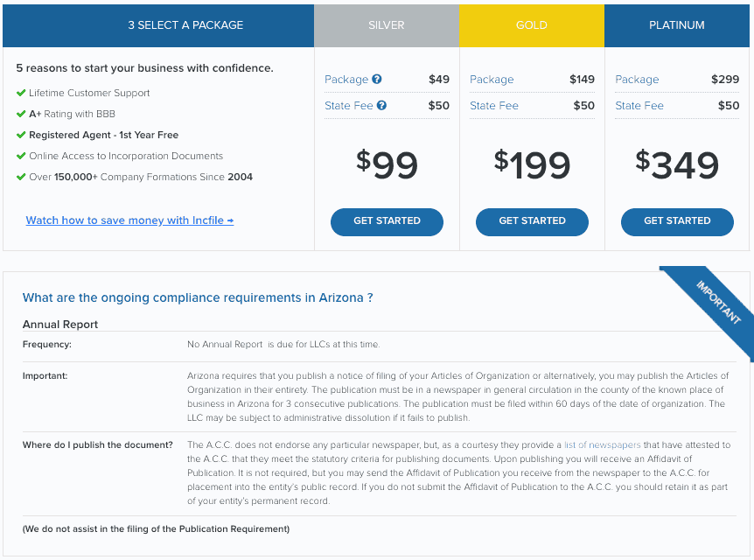Select the PLATINUM column header
The image size is (754, 560).
tap(676, 25)
